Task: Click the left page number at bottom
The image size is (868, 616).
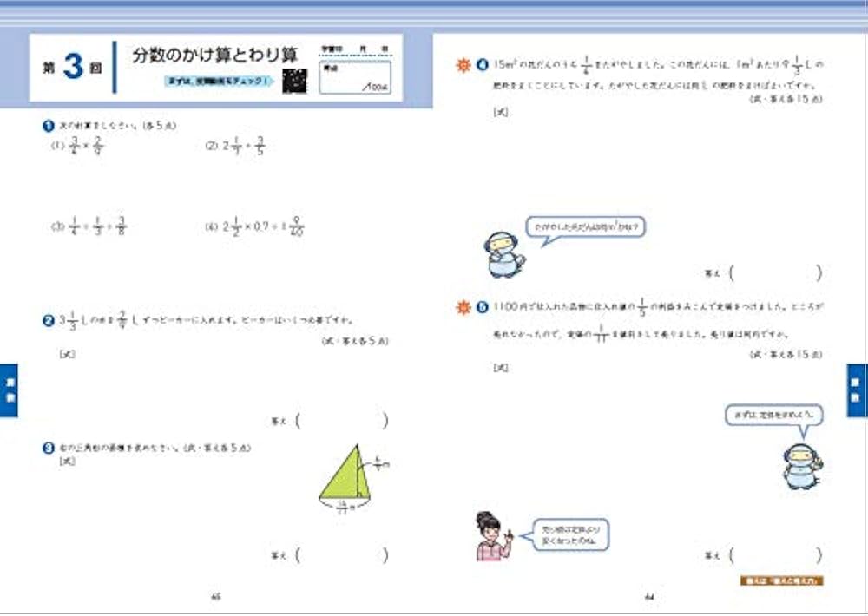Action: point(216,597)
